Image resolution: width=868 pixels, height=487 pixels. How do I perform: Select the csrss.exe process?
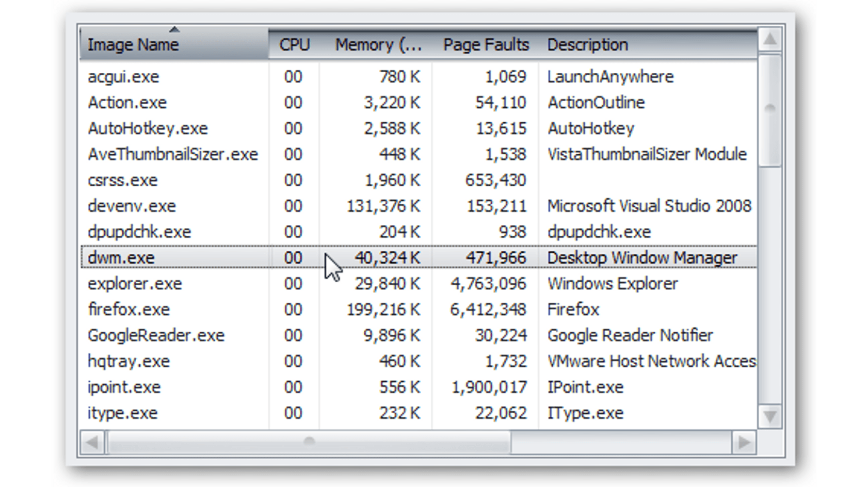tap(122, 180)
